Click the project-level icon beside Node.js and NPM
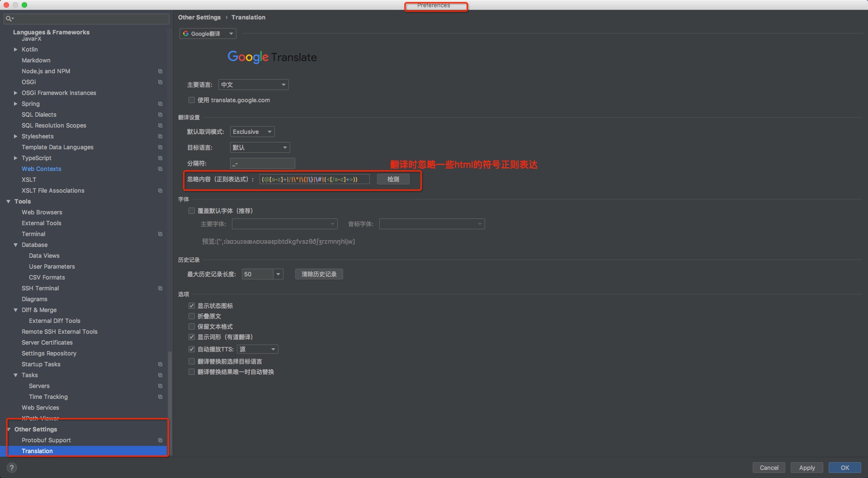 click(160, 71)
